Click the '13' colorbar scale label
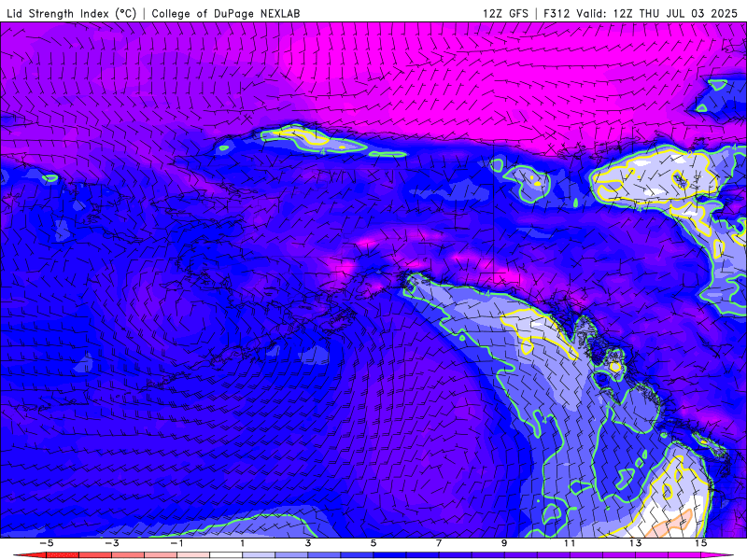Viewport: 747px width, 560px height. pos(636,543)
